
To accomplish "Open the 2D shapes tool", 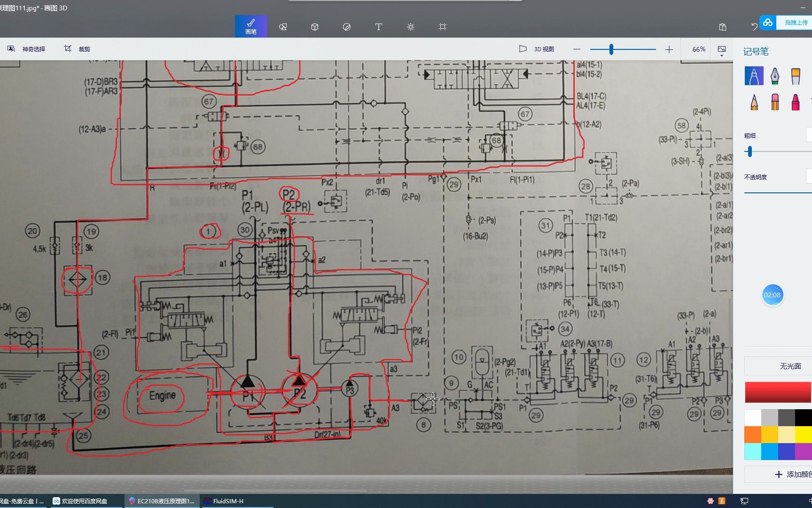I will [283, 27].
